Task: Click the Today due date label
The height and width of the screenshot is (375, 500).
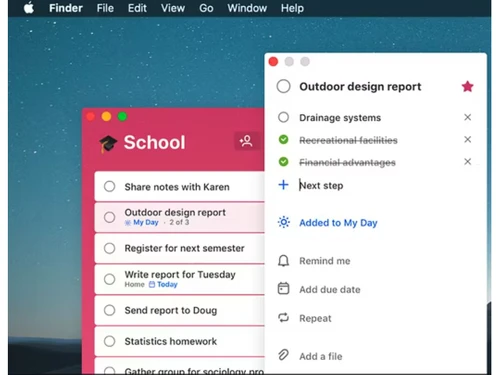Action: (163, 284)
